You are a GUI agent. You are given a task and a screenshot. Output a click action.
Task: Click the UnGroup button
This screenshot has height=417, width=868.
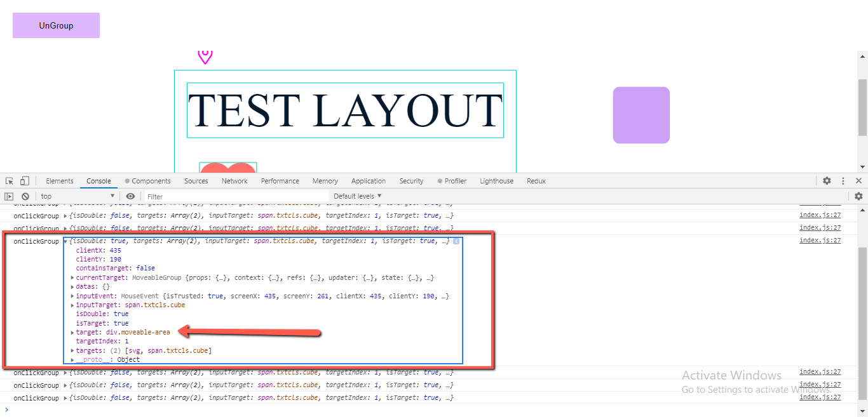(x=56, y=25)
